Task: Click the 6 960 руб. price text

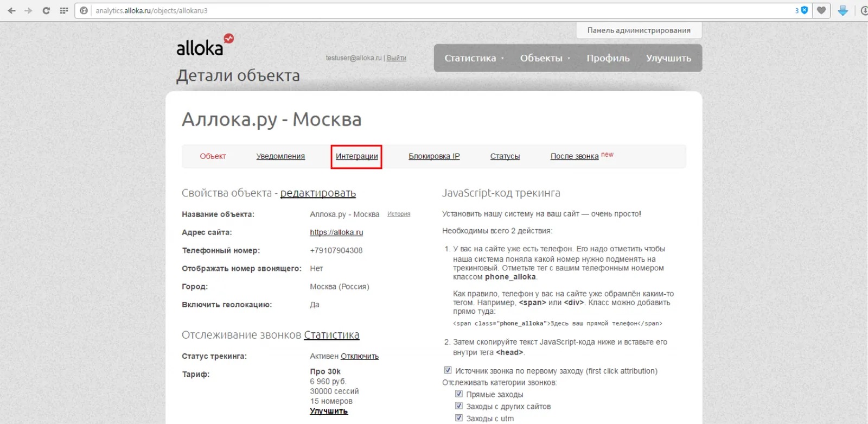Action: [328, 381]
